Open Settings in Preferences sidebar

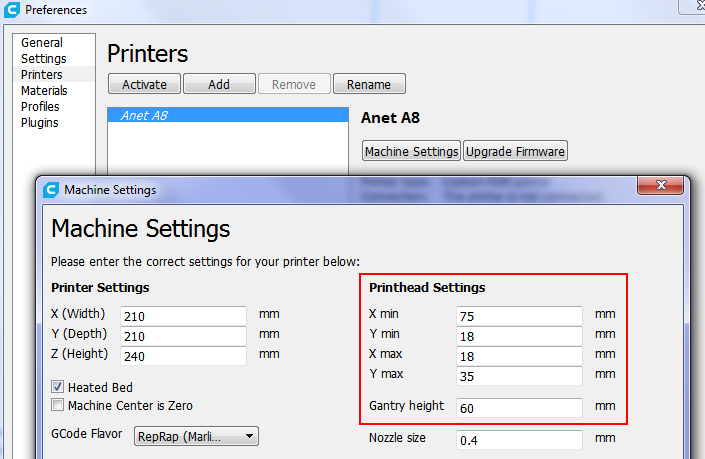[x=44, y=58]
